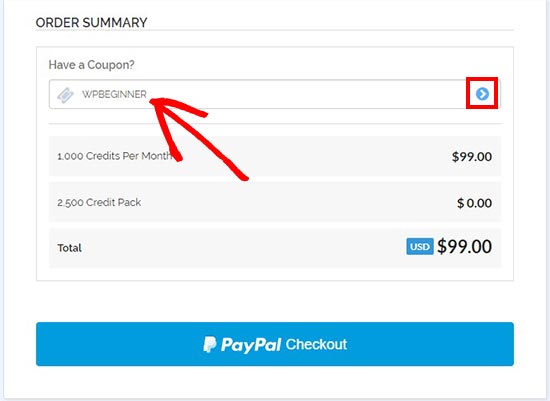Screen dimensions: 550x401
Task: Select the USD currency badge
Action: (x=420, y=247)
